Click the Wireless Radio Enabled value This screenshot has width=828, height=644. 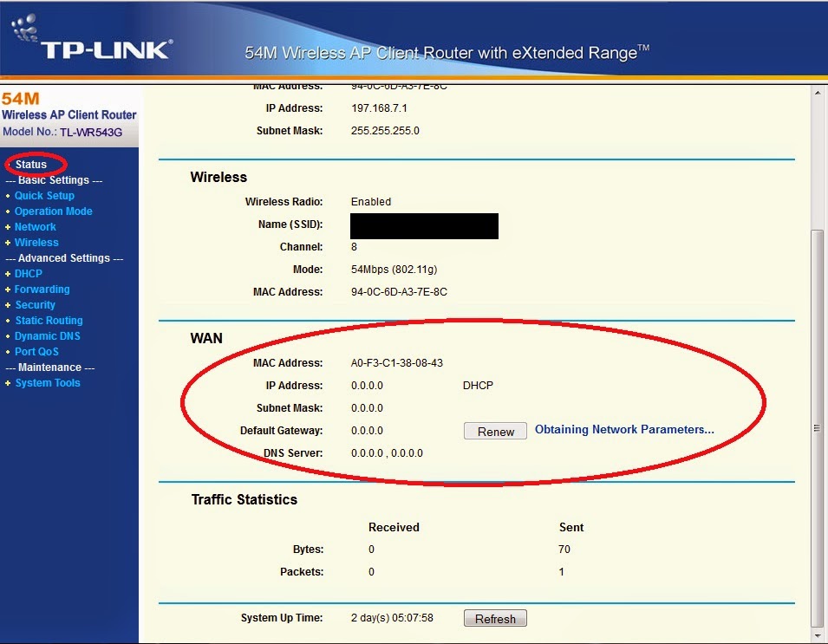pyautogui.click(x=371, y=202)
